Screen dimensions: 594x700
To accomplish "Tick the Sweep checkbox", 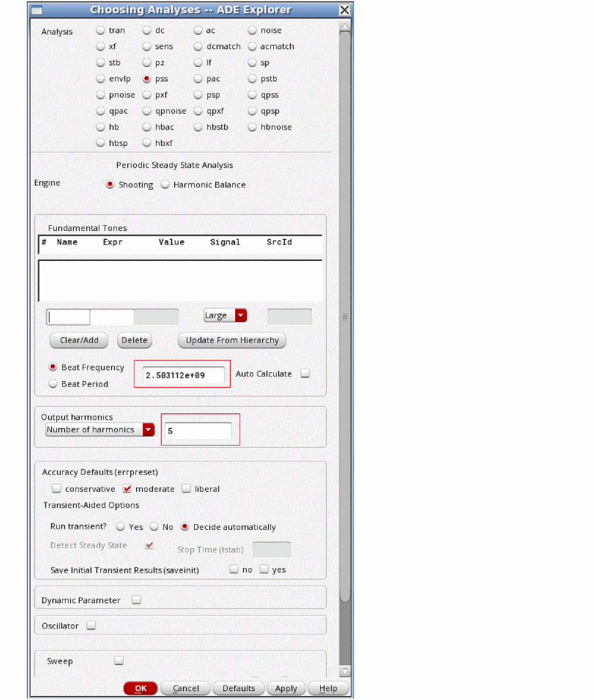I will [x=119, y=661].
